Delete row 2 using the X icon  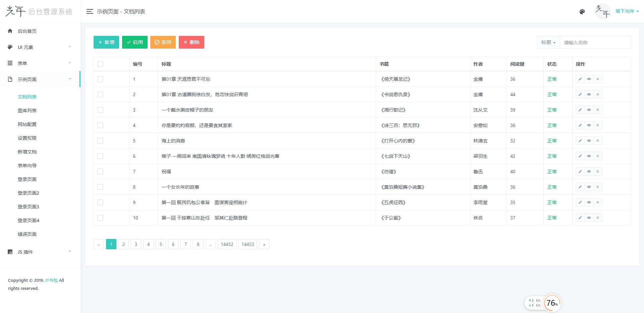[x=598, y=95]
